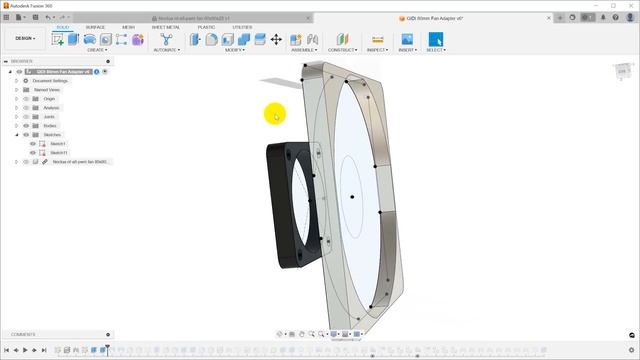Select the Offset Face tool
640x360 pixels.
pyautogui.click(x=260, y=40)
